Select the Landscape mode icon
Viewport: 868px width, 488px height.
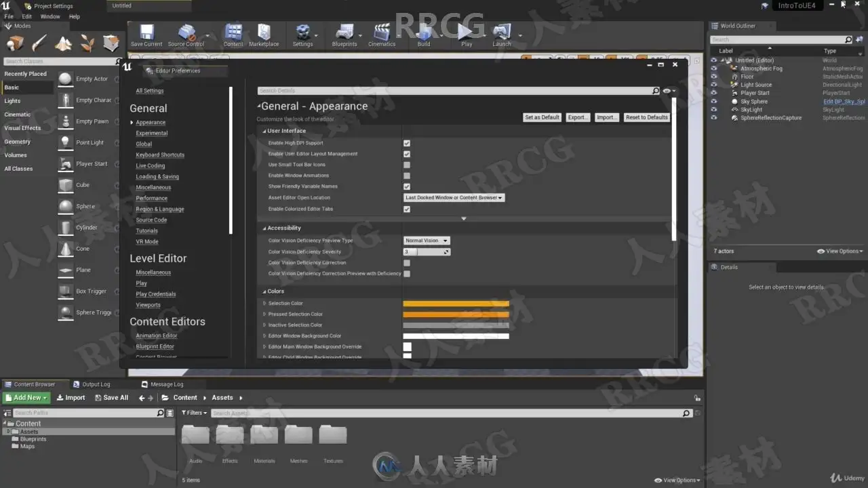pyautogui.click(x=63, y=43)
